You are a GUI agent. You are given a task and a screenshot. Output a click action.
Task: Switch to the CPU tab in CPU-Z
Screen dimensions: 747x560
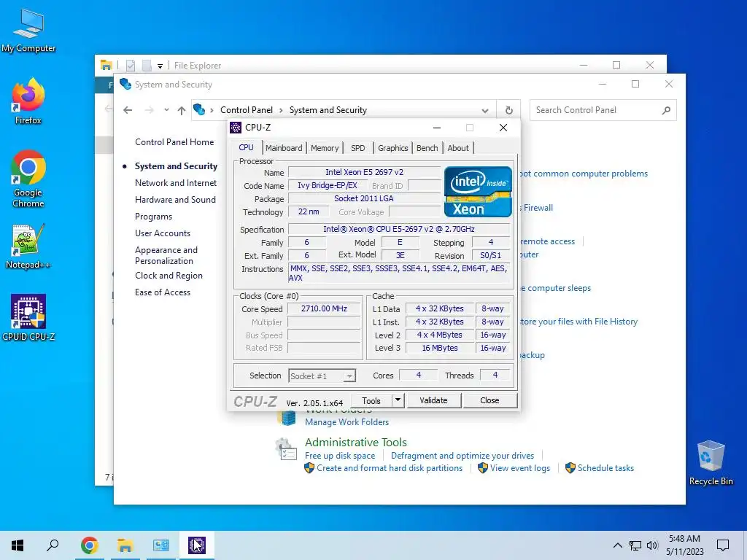(247, 147)
